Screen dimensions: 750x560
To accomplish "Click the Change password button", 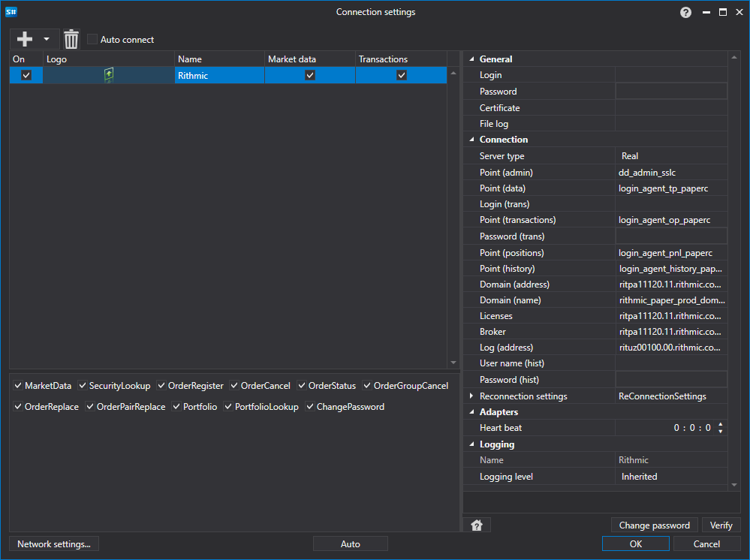I will pos(655,525).
